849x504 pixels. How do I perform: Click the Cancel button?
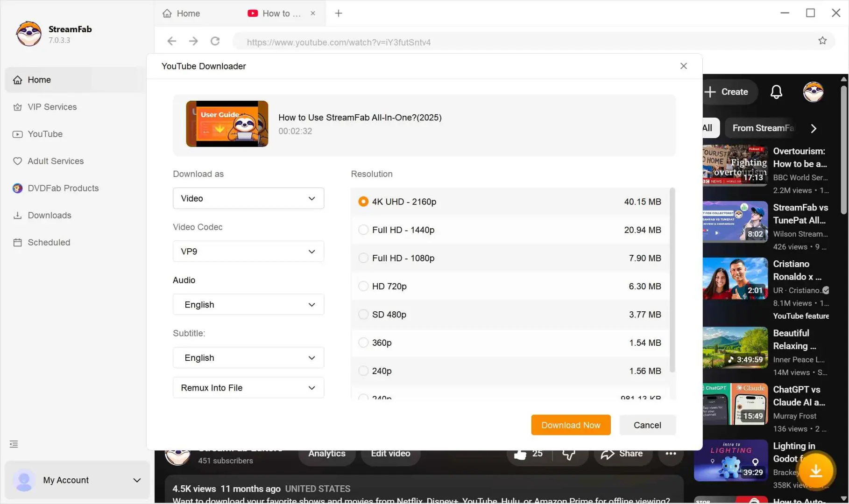[x=647, y=425]
